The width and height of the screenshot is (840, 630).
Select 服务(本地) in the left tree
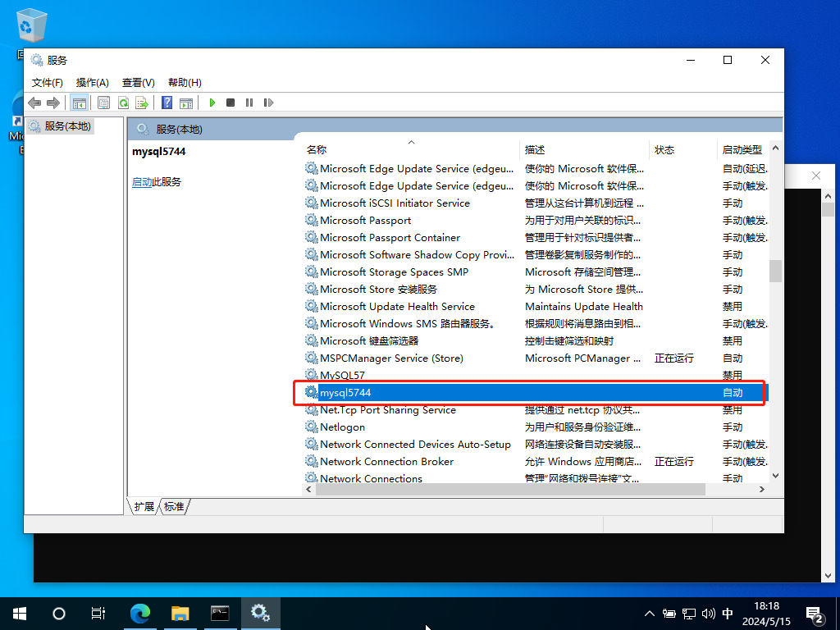(x=68, y=126)
